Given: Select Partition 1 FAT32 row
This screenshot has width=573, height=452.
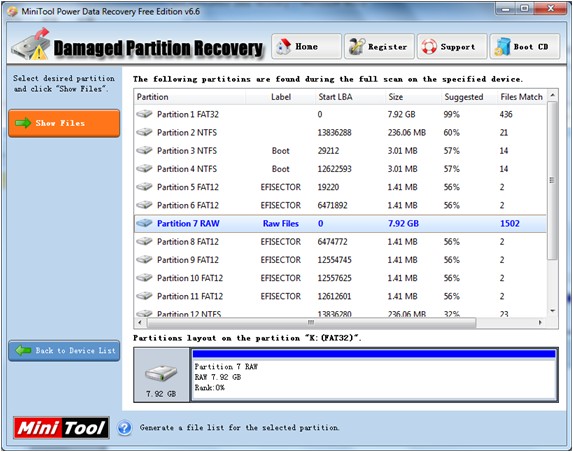Looking at the screenshot, I should point(340,114).
